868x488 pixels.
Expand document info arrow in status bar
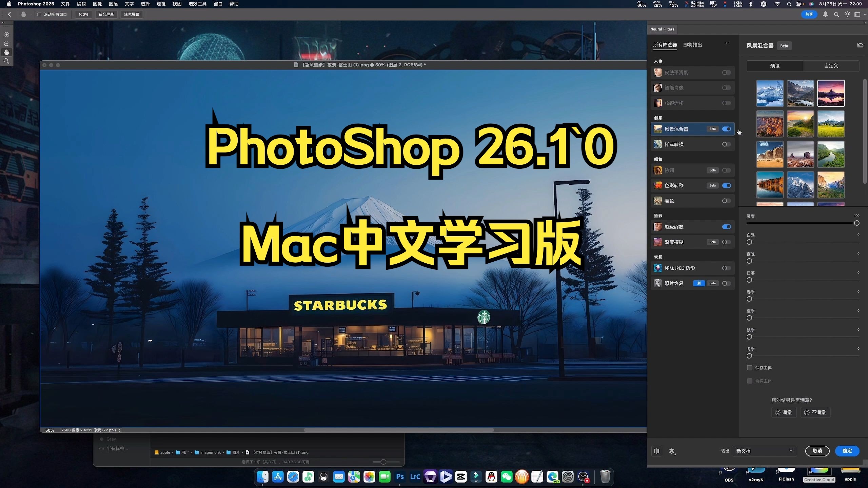point(120,430)
